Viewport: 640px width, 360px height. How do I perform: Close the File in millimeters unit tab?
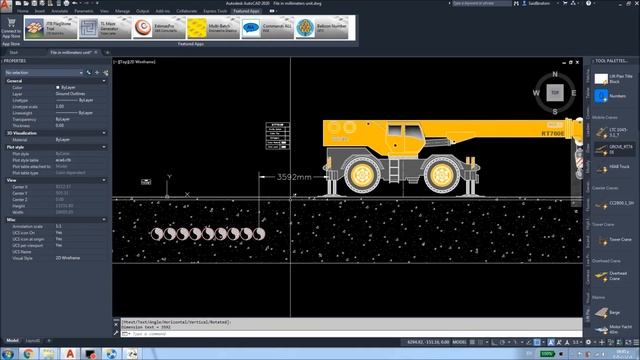tap(96, 52)
